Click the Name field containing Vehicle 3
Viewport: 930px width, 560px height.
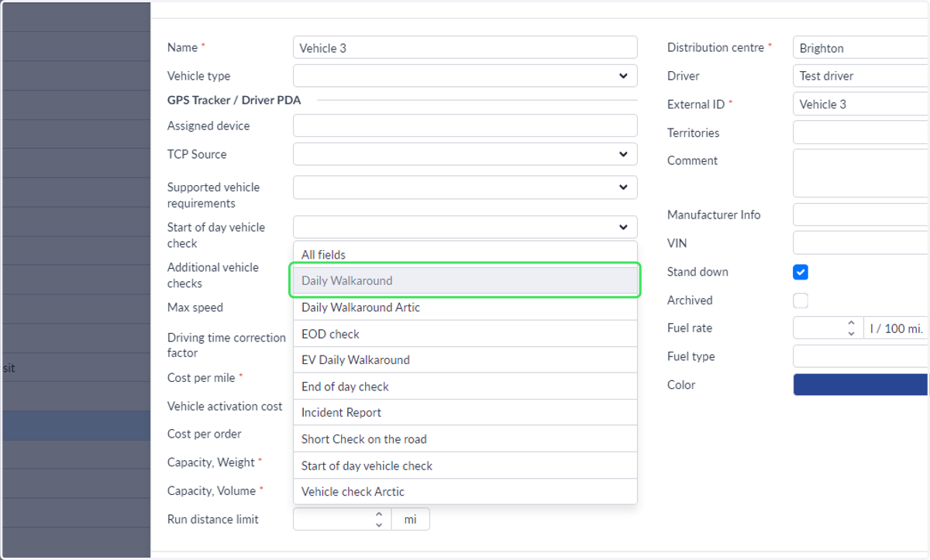coord(465,47)
